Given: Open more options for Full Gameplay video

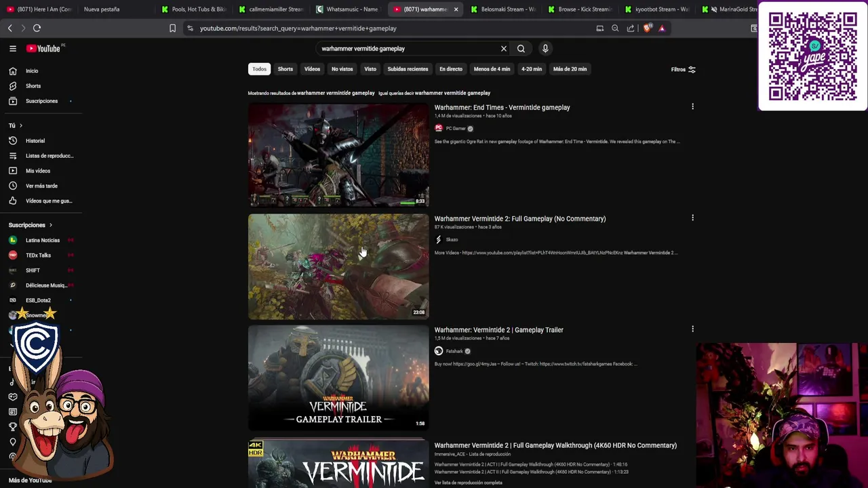Looking at the screenshot, I should 692,218.
